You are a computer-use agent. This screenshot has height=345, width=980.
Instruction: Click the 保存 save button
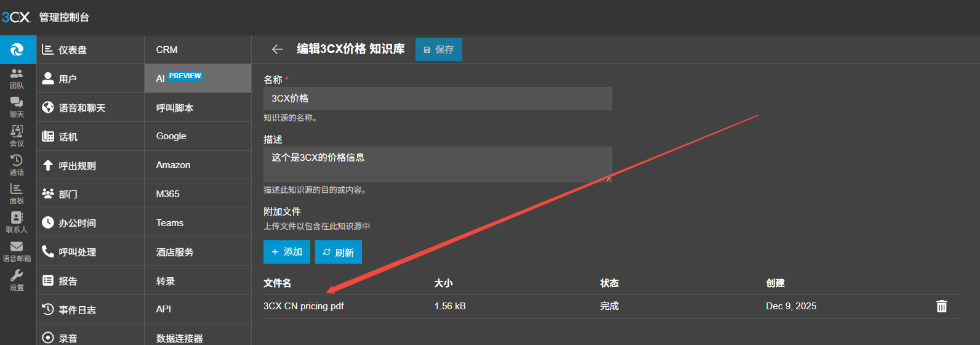[439, 50]
